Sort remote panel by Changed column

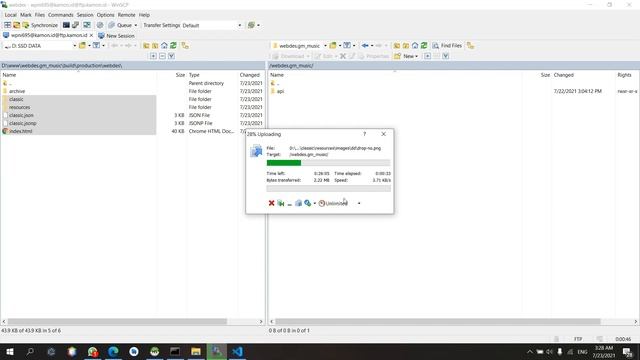click(x=564, y=75)
